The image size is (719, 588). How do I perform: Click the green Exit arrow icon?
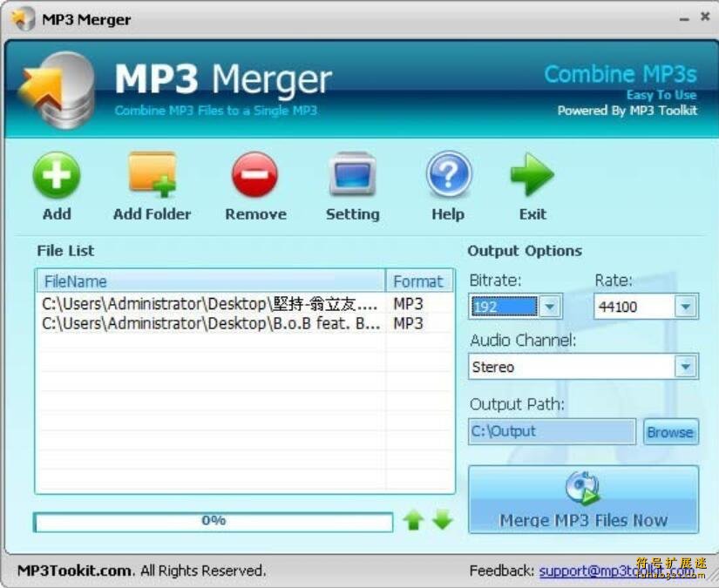(x=532, y=174)
